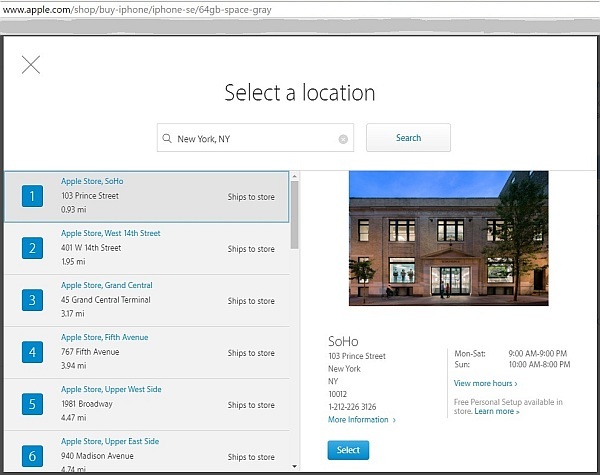Click the number 6 store badge
Viewport: 600px width, 475px height.
coord(32,456)
